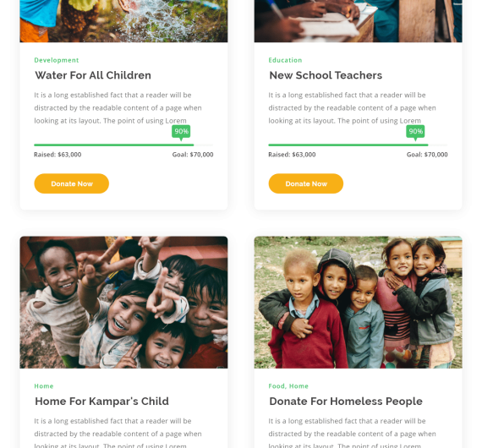Open Donate For Homeless People campaign title
The image size is (482, 448).
(346, 402)
